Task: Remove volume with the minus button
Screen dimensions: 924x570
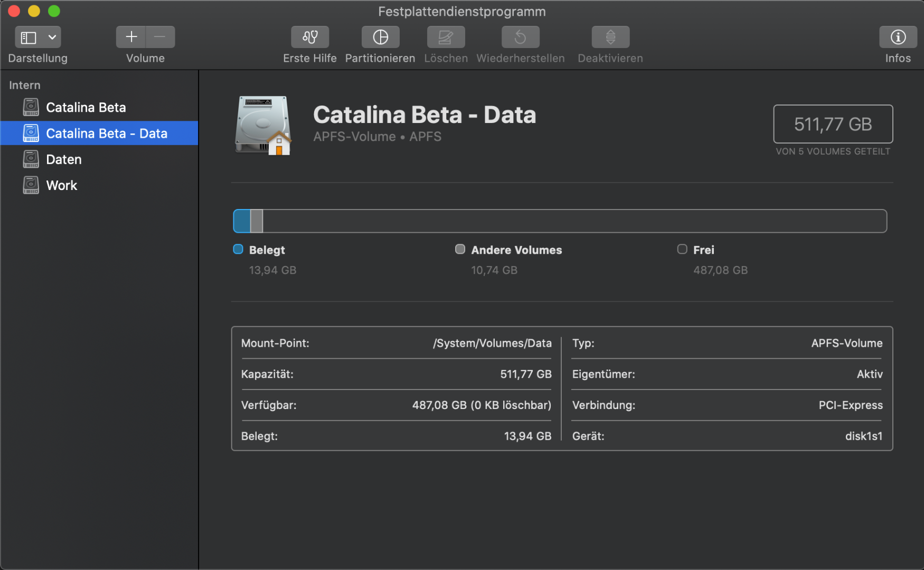Action: (x=160, y=37)
